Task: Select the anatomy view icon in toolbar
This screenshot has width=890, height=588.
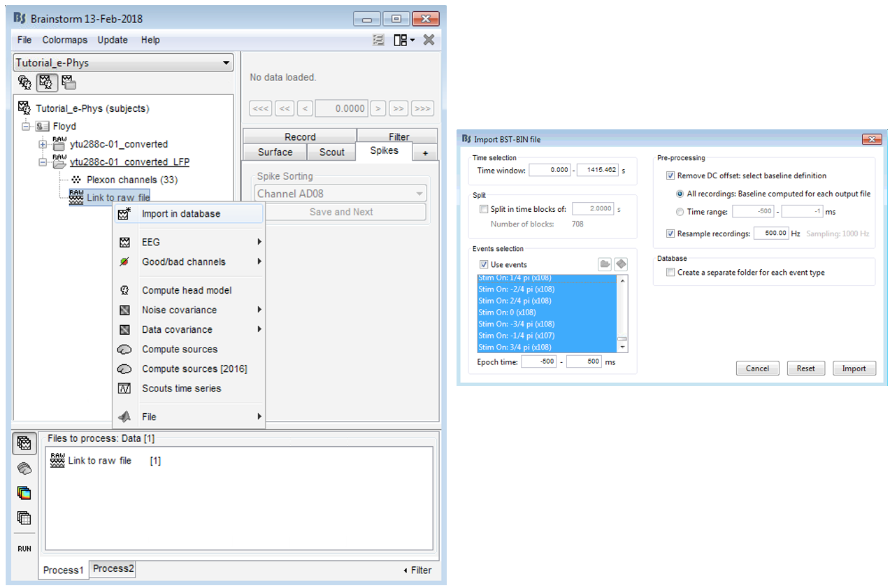Action: tap(24, 83)
